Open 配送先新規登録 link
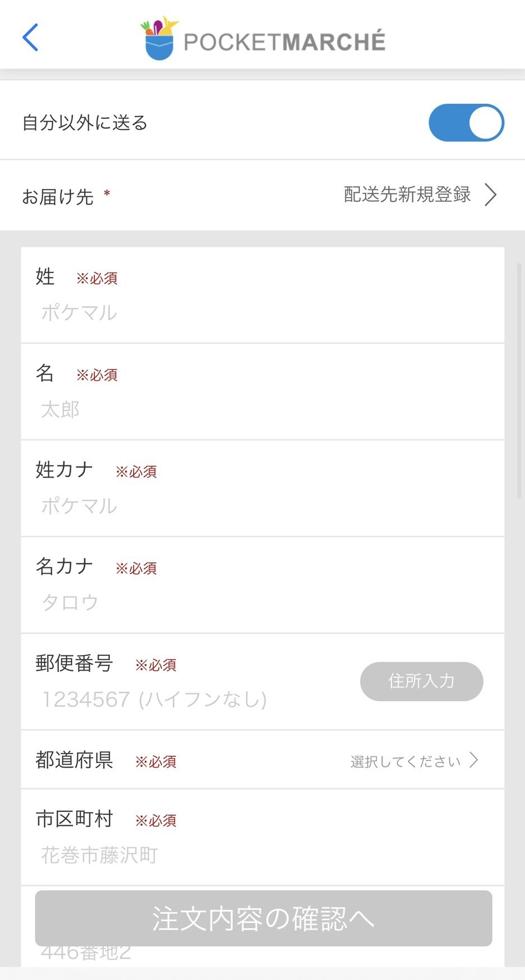The width and height of the screenshot is (525, 980). coord(407,195)
